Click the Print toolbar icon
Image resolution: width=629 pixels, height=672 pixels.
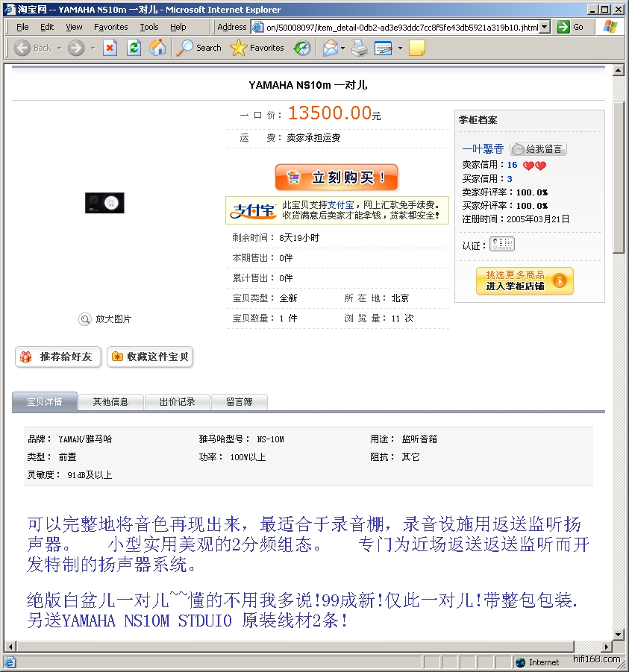360,48
